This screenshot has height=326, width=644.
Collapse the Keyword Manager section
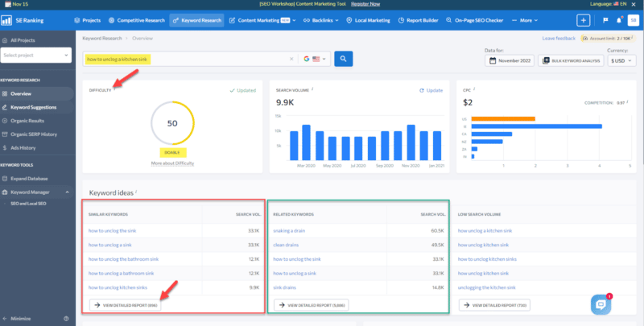tap(68, 192)
